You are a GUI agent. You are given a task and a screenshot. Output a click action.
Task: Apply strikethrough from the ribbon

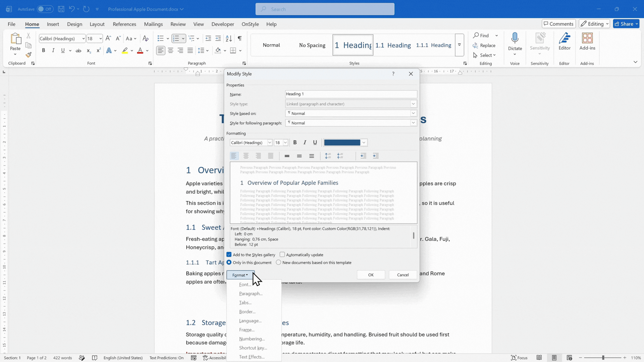78,51
